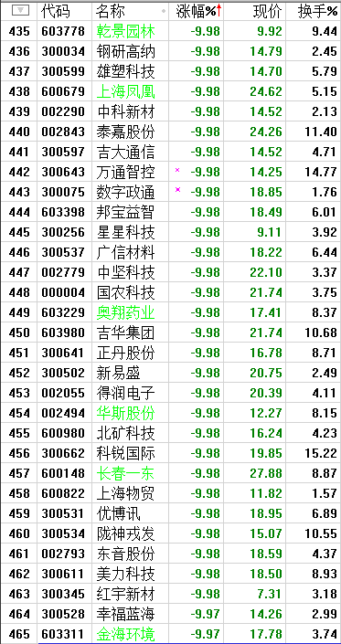Select stock 正丹股份
Viewport: 341px width, 644px height.
click(x=126, y=354)
